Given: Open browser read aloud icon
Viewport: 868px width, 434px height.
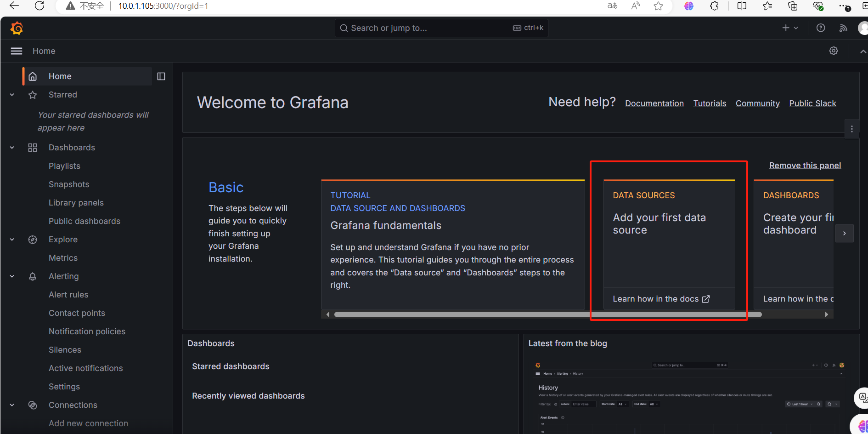Looking at the screenshot, I should point(636,6).
